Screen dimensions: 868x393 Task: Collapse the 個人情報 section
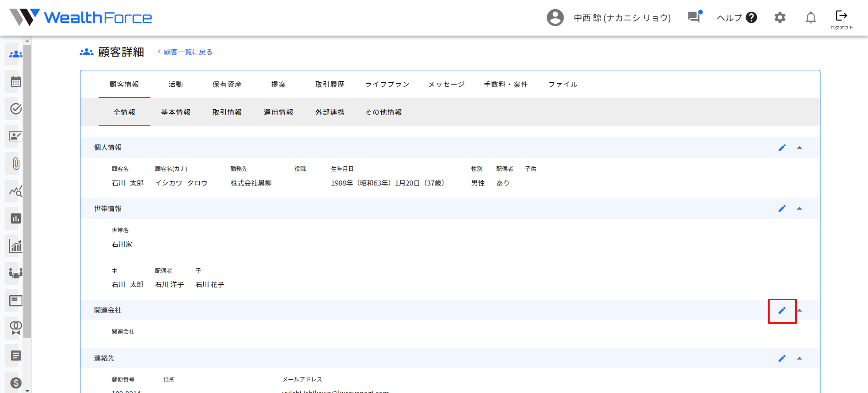click(799, 147)
